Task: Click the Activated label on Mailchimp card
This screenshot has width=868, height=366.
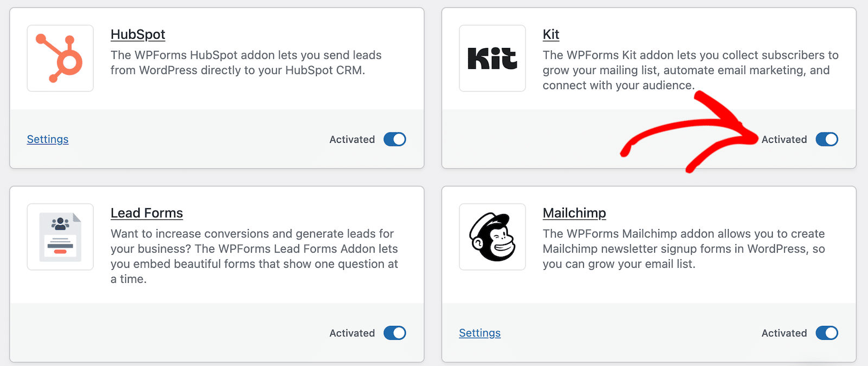Action: pos(784,333)
